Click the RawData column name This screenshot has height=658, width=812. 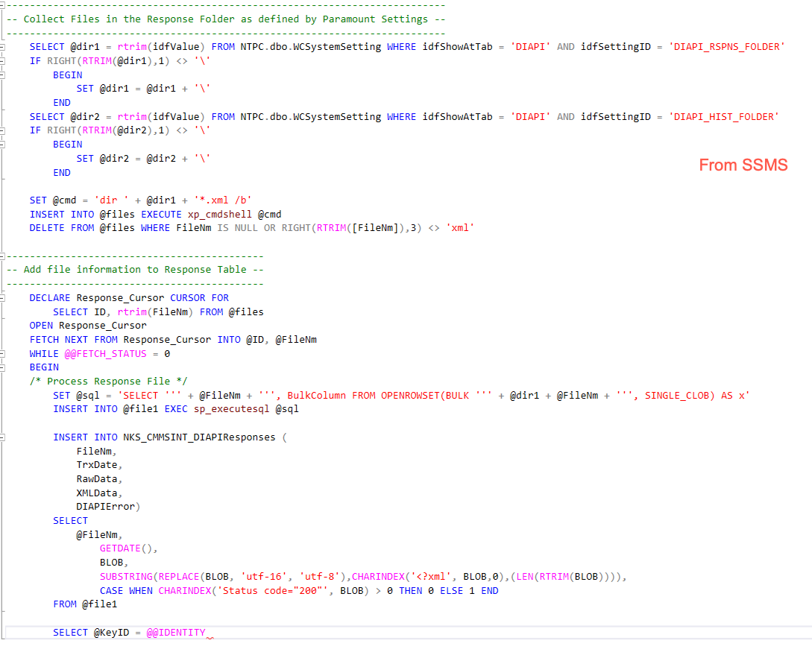coord(97,479)
